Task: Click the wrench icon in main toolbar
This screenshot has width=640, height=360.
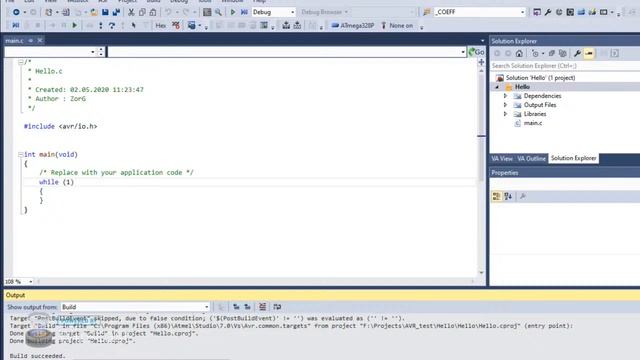Action: pyautogui.click(x=548, y=12)
